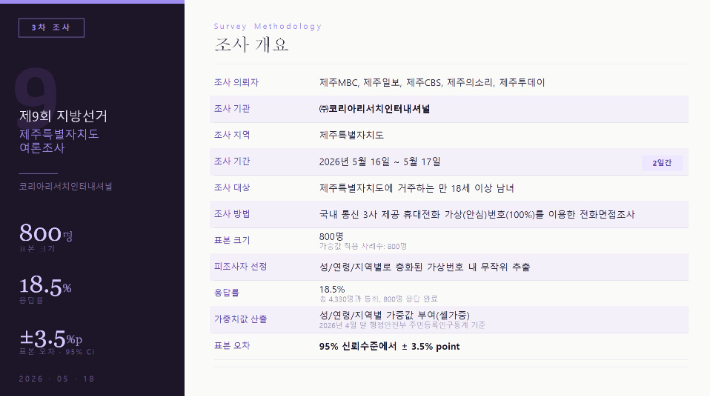This screenshot has width=710, height=396.
Task: Select the '800명' sidebar statistic
Action: pos(46,234)
